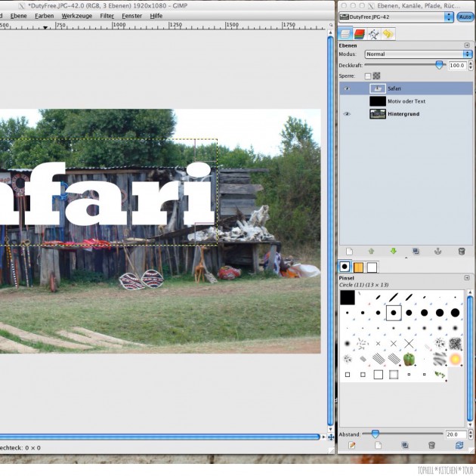This screenshot has width=476, height=476.
Task: Click the navigation cross icon at canvas corner
Action: 331,437
